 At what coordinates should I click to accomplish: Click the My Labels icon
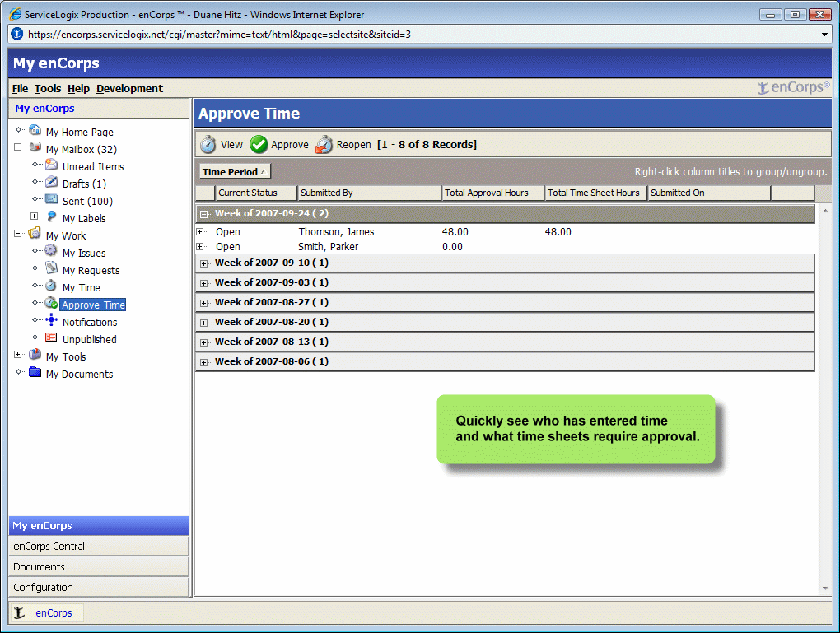(x=51, y=216)
